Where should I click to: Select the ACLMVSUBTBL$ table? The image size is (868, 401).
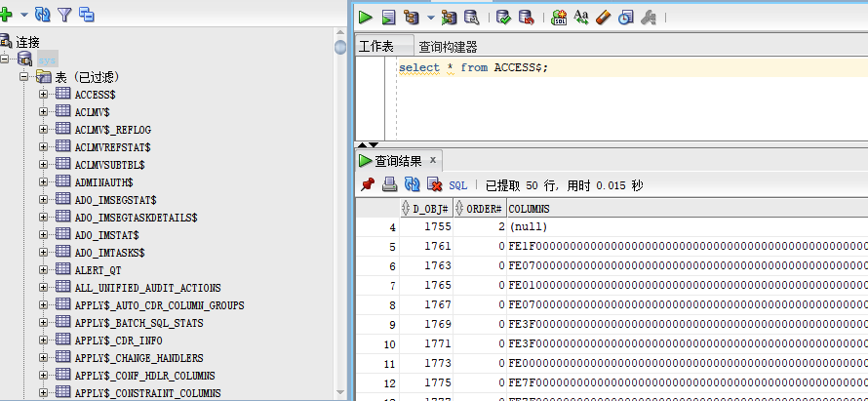(x=109, y=165)
